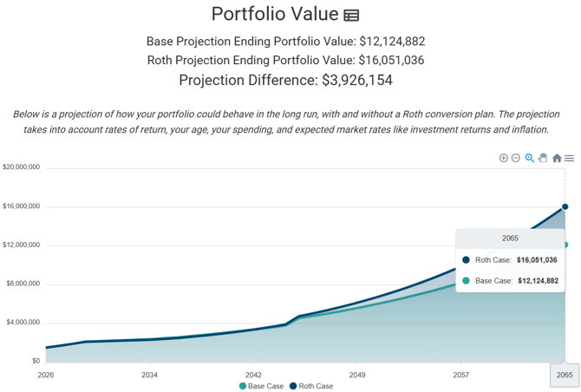Viewport: 581px width, 392px height.
Task: Click the Roth Case tooltip value row
Action: [510, 259]
